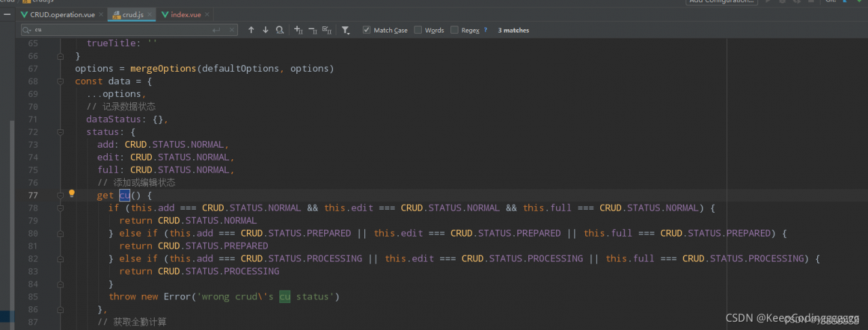The width and height of the screenshot is (868, 330).
Task: Click the 获取全勤计算 comment on line 87
Action: pyautogui.click(x=132, y=322)
